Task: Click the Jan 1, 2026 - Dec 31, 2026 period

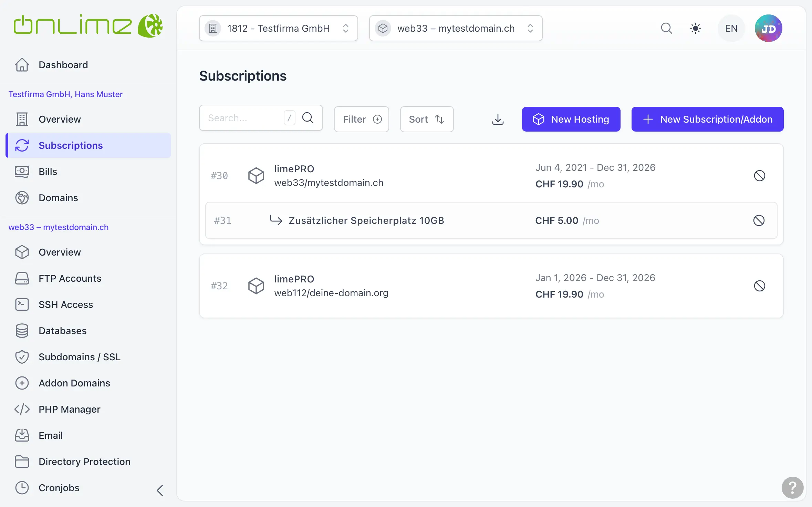Action: coord(595,278)
